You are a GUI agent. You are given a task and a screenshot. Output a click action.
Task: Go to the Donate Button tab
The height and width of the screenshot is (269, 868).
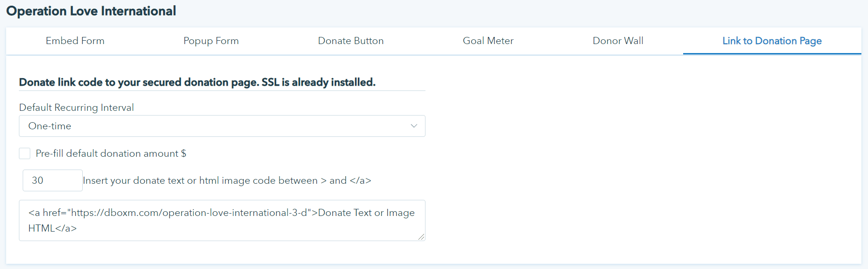click(351, 41)
